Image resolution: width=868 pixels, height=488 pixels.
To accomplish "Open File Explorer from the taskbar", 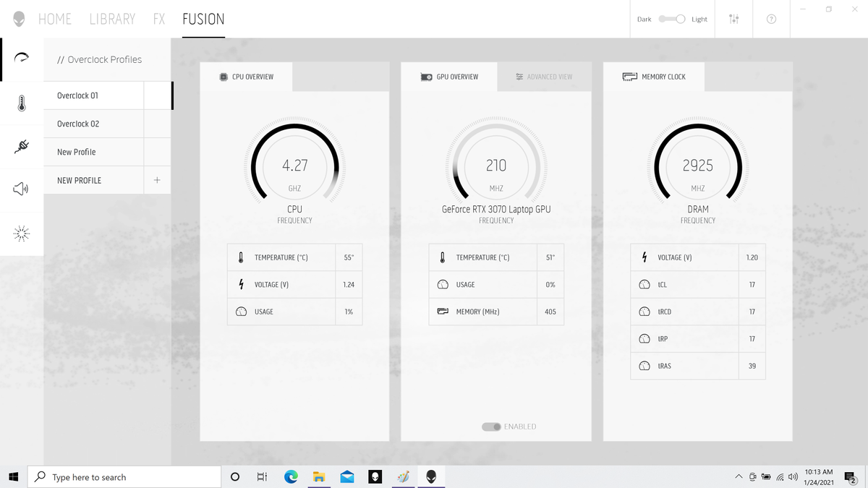I will point(319,476).
